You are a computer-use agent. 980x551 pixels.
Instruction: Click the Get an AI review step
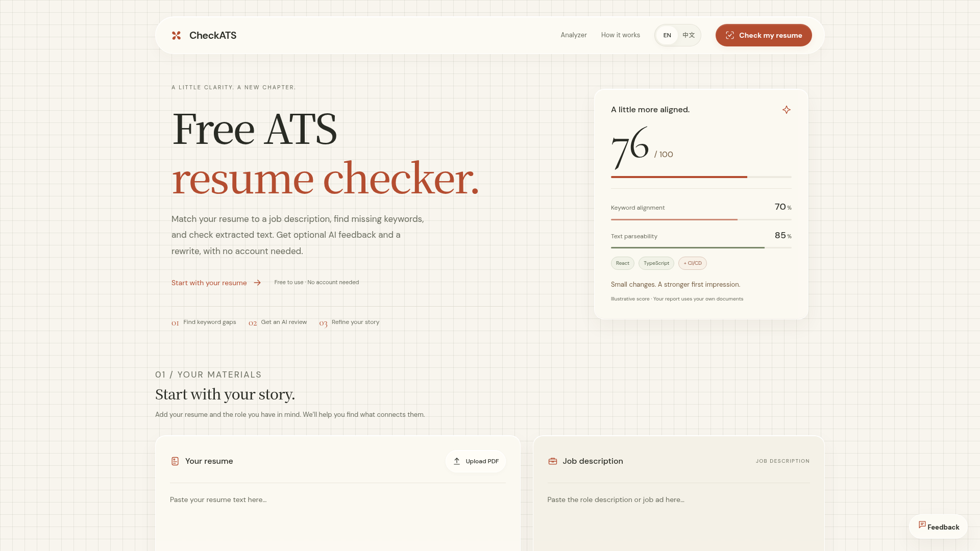pyautogui.click(x=278, y=322)
